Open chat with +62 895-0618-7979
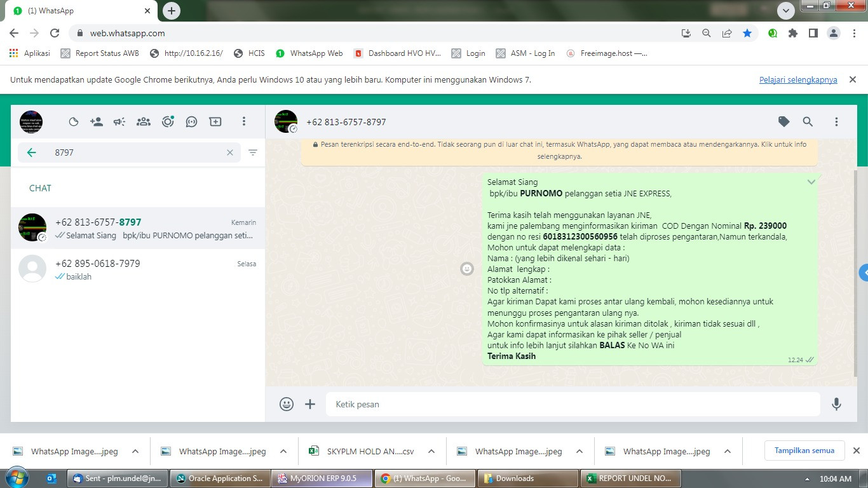This screenshot has height=488, width=868. point(138,269)
